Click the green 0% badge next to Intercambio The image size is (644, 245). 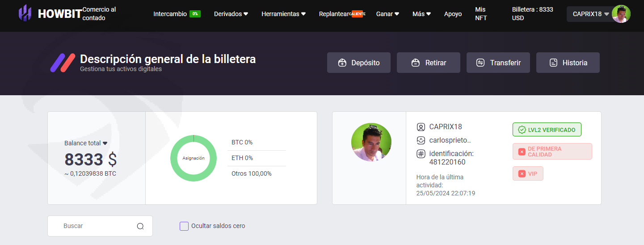pyautogui.click(x=195, y=14)
